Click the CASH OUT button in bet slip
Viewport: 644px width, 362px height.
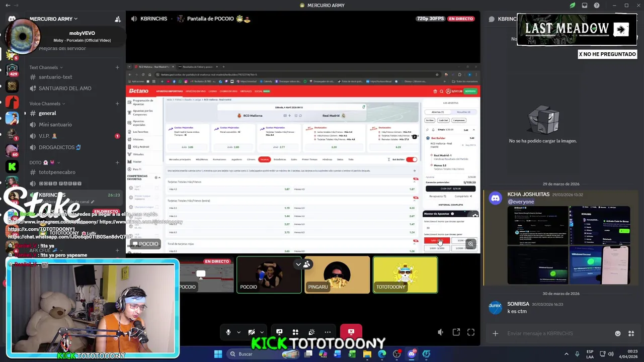450,189
